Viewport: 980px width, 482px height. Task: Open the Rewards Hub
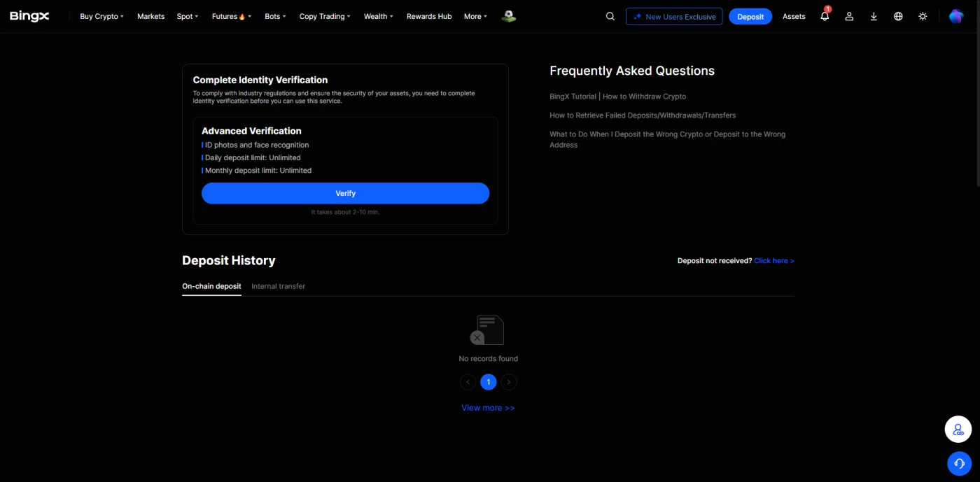pyautogui.click(x=429, y=16)
